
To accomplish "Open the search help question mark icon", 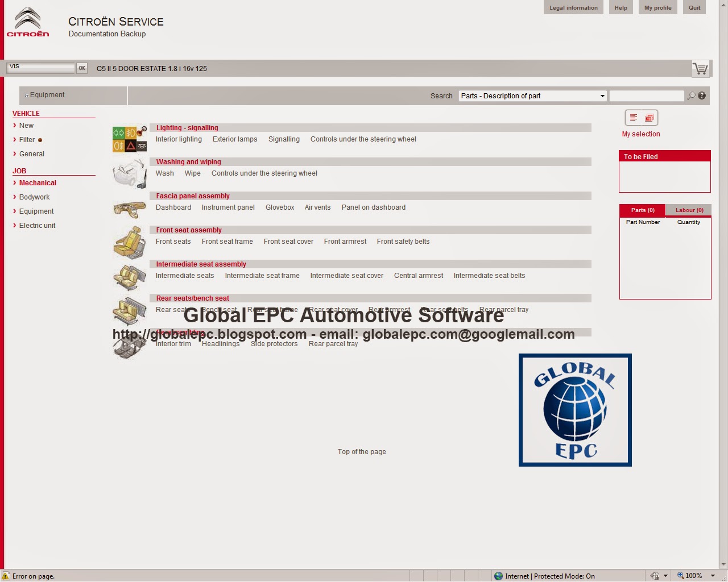I will pos(702,96).
